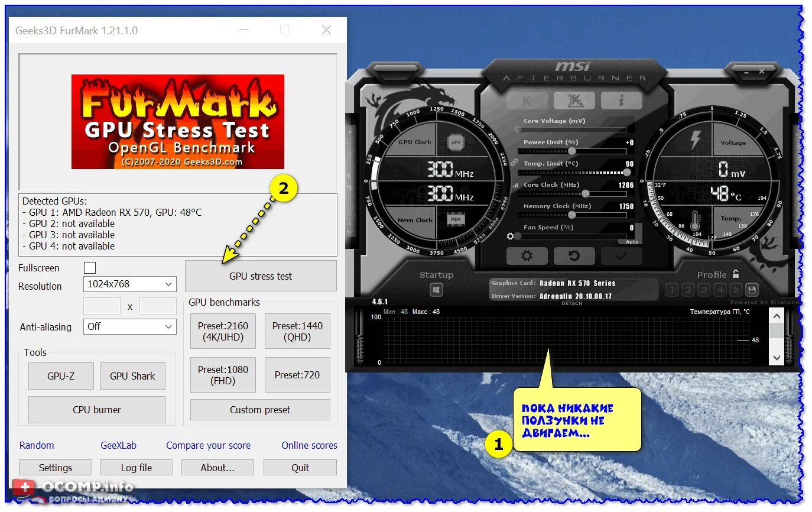Image resolution: width=812 pixels, height=512 pixels.
Task: Open Afterburner information (i) button
Action: coord(621,101)
